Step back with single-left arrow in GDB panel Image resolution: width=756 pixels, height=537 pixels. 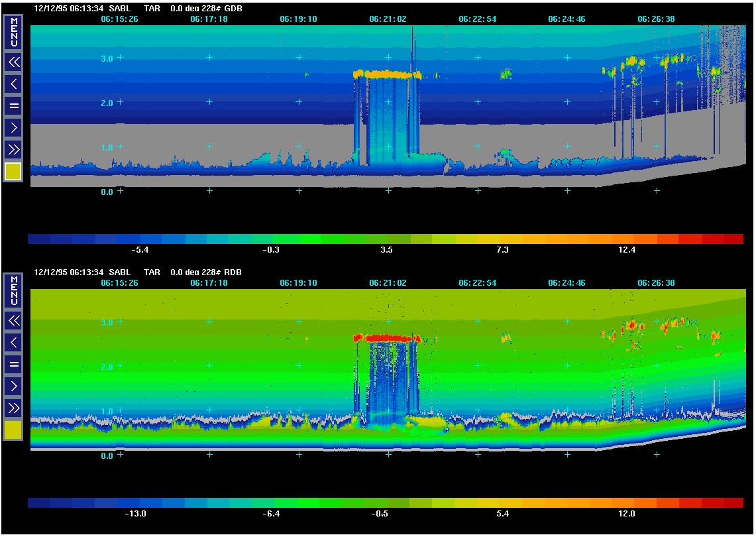click(x=14, y=84)
